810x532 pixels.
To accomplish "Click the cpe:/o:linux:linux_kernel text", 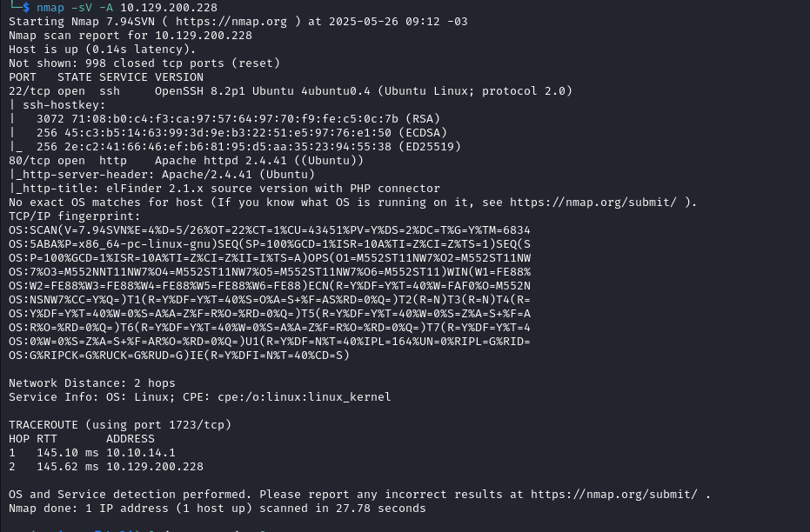I will [x=305, y=397].
